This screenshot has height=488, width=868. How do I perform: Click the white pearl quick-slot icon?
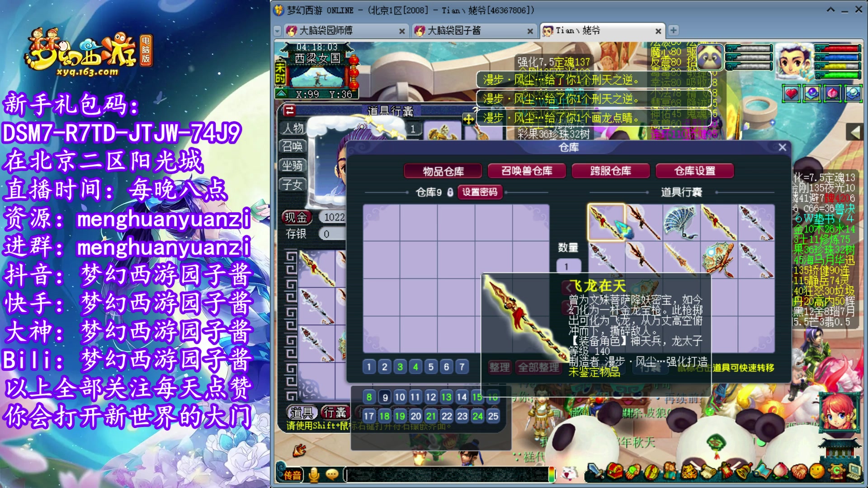click(x=853, y=94)
